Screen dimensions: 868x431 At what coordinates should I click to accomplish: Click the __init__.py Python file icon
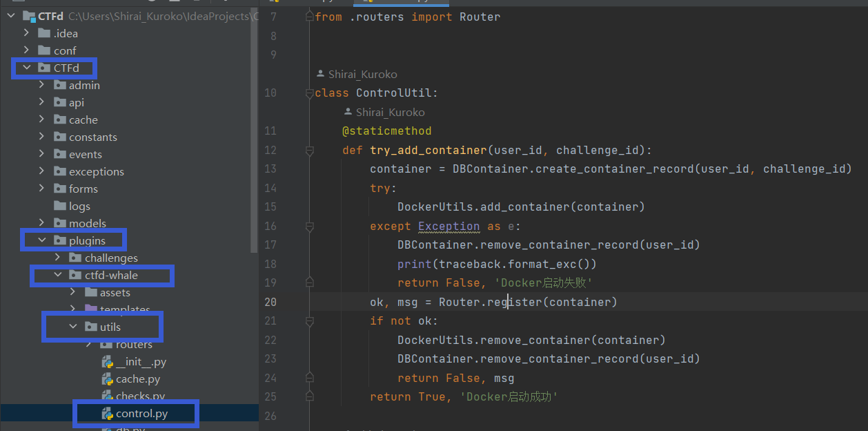(x=107, y=362)
